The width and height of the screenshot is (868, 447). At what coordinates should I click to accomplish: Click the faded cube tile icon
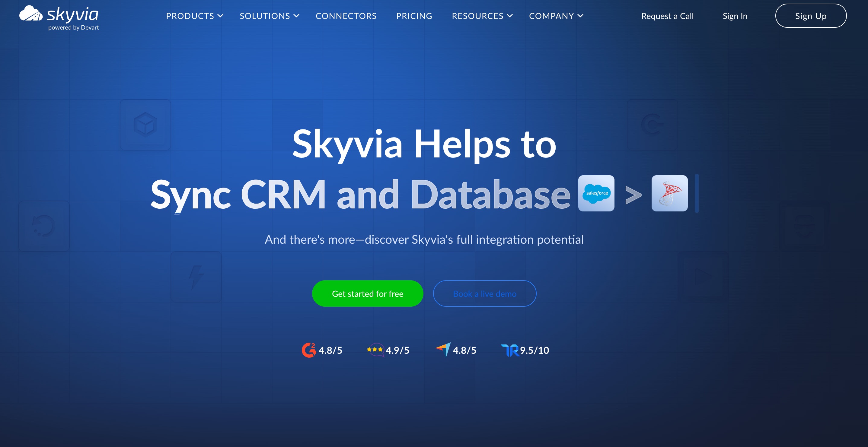click(x=145, y=125)
